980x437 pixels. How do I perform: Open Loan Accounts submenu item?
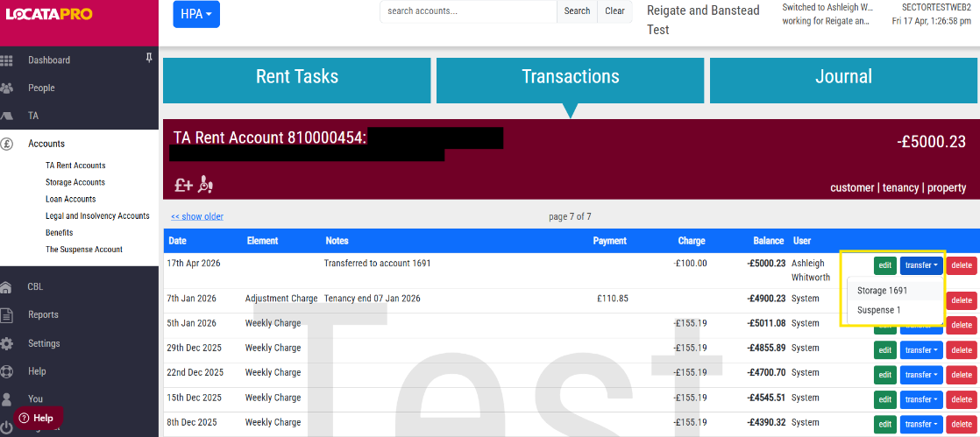pos(71,199)
